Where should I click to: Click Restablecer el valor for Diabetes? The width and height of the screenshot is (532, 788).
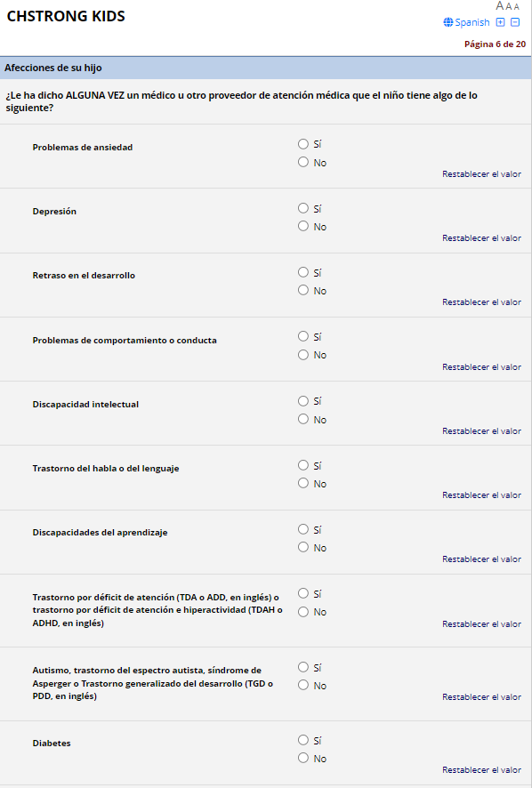[481, 769]
